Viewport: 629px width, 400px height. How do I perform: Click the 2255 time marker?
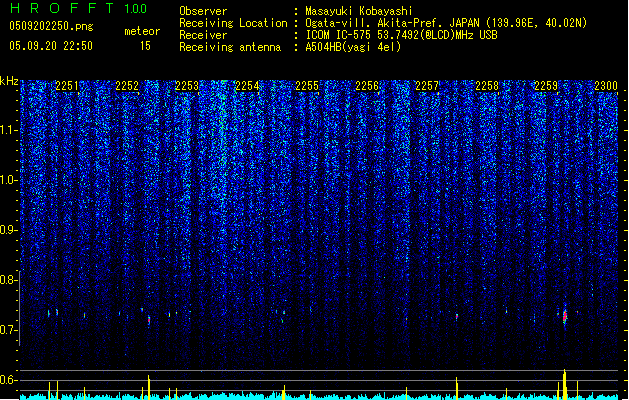click(x=307, y=86)
